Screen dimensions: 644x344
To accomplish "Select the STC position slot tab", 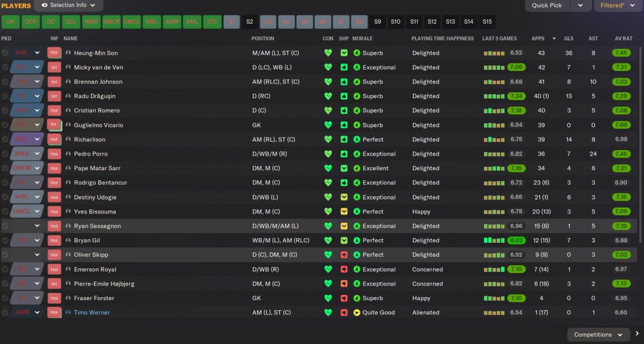I will 212,22.
